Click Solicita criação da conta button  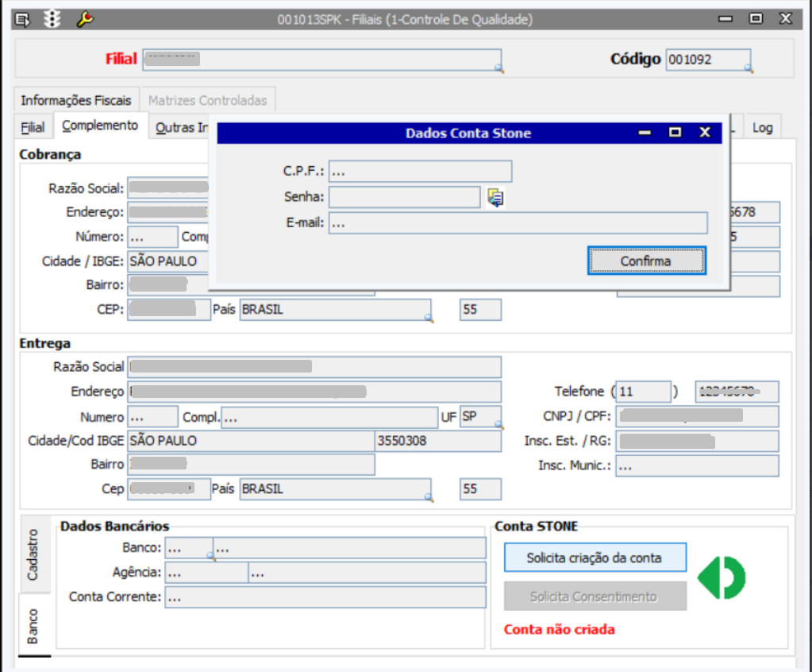pos(595,558)
